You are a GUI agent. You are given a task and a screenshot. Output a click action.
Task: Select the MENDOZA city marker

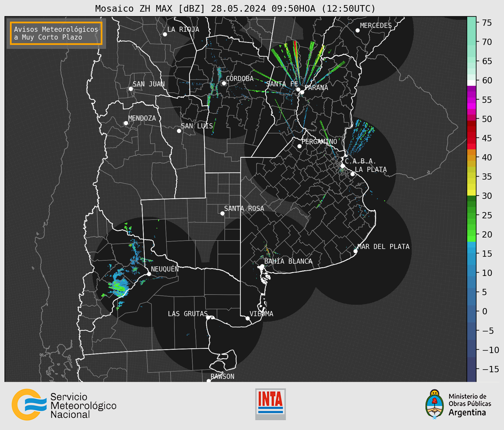(126, 123)
